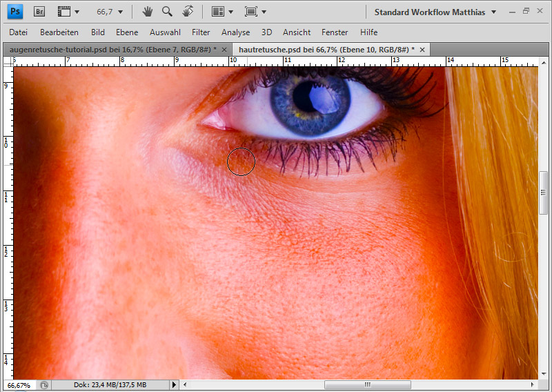Viewport: 552px width, 392px height.
Task: Close the hautretusche.psd document tab
Action: point(422,50)
